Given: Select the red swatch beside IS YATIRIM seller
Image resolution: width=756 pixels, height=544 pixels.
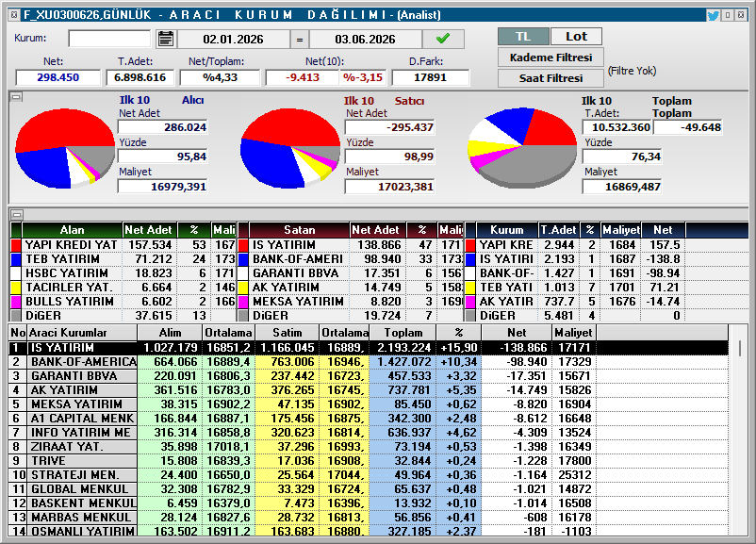Looking at the screenshot, I should pyautogui.click(x=243, y=245).
